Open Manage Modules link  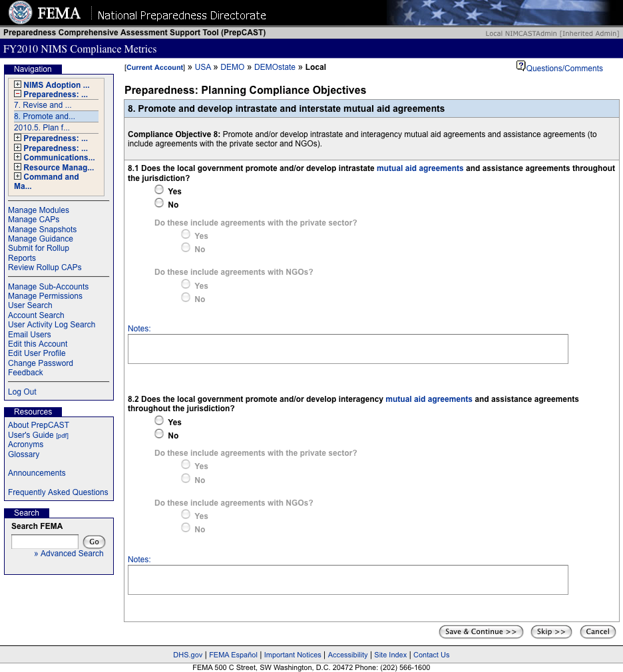(x=38, y=210)
